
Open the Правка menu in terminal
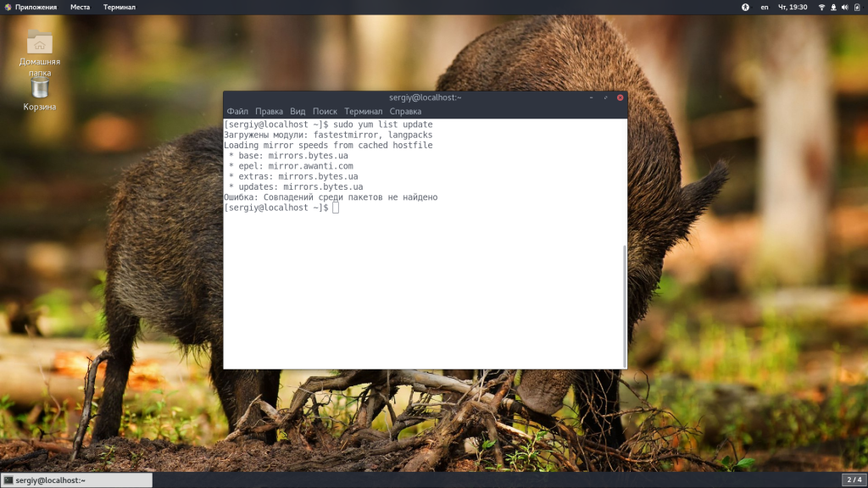269,111
